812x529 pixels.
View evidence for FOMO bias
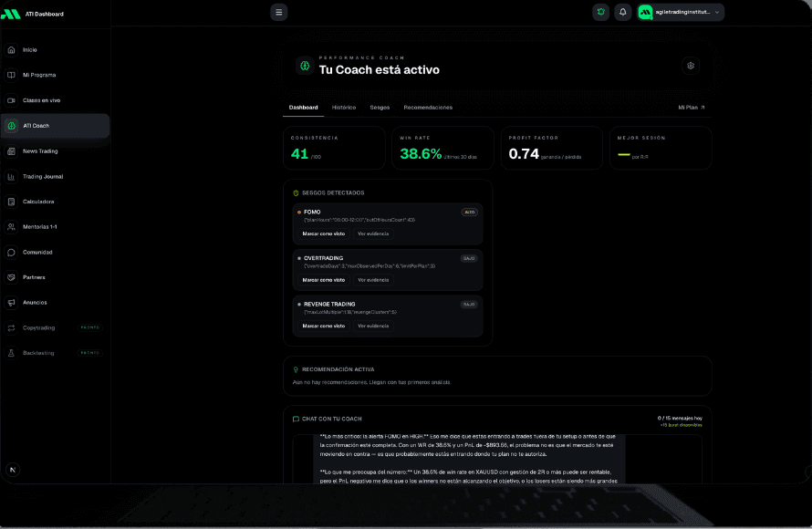373,234
